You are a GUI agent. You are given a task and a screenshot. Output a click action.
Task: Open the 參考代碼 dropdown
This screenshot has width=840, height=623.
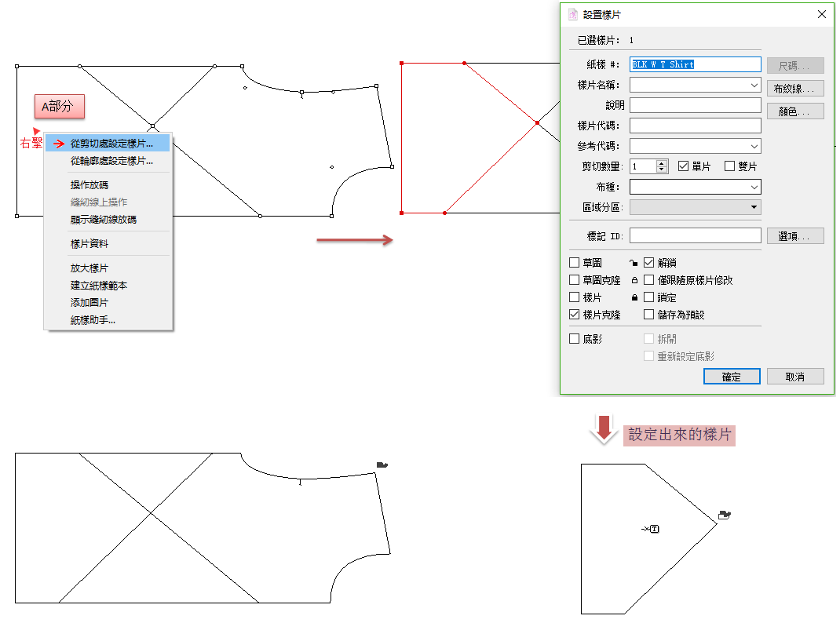click(x=754, y=146)
